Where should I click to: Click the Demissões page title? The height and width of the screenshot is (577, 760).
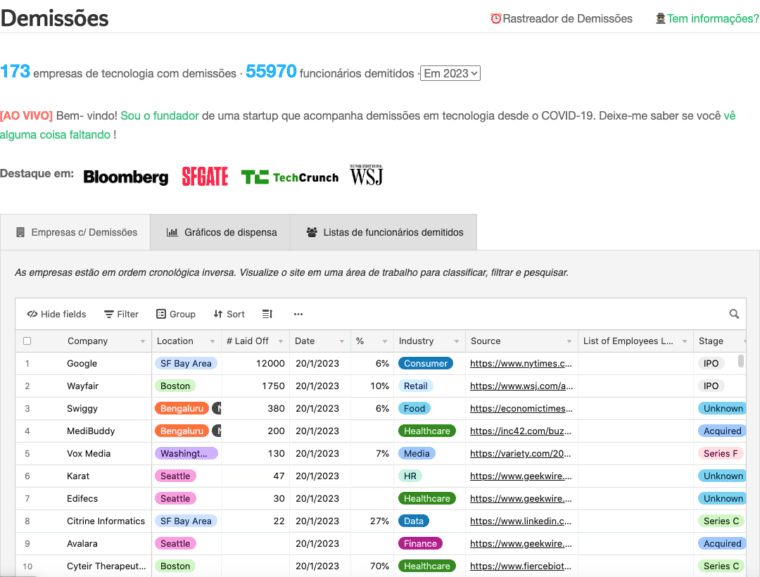point(54,18)
